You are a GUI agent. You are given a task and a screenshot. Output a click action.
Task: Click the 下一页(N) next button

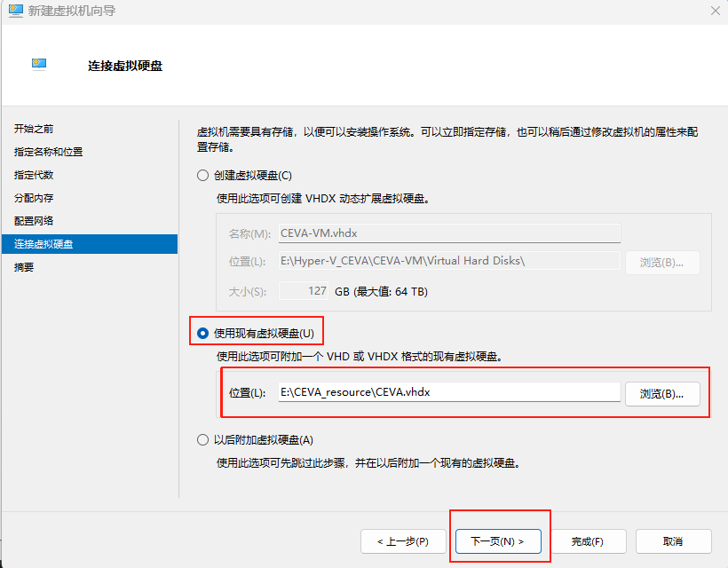(498, 541)
